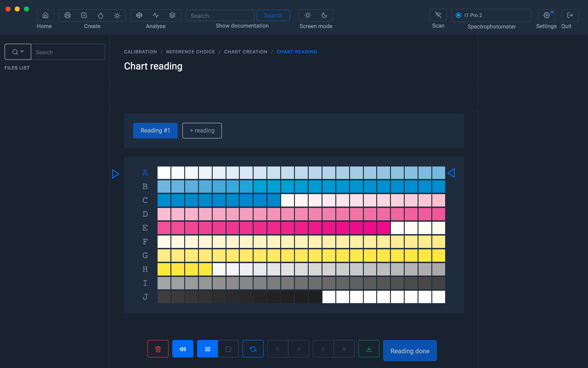Select row H label

(145, 269)
